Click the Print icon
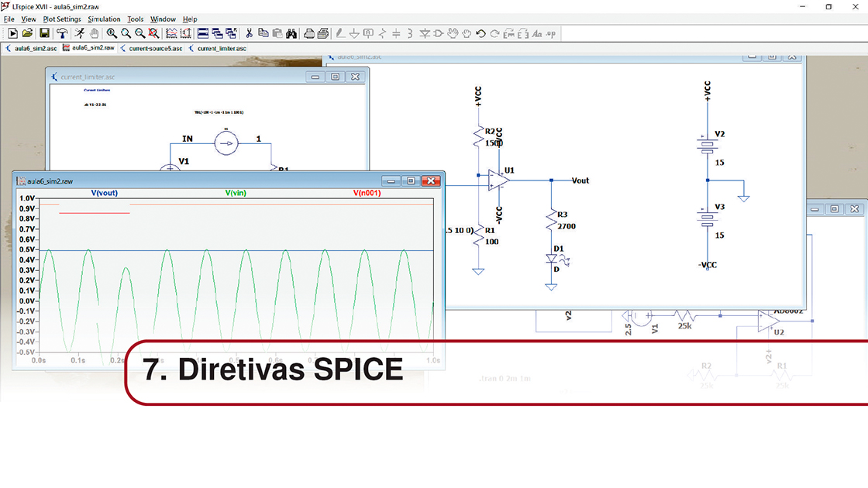The height and width of the screenshot is (488, 868). [323, 34]
